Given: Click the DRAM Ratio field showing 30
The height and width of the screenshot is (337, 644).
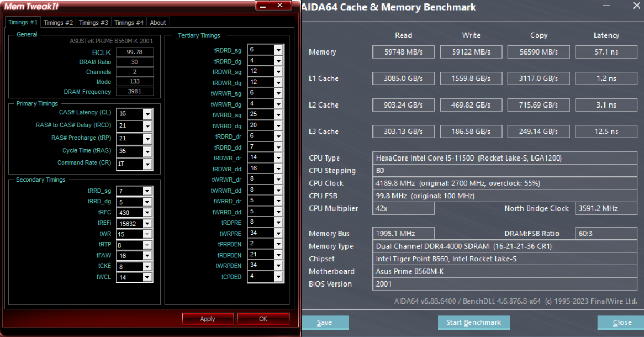Looking at the screenshot, I should point(135,62).
